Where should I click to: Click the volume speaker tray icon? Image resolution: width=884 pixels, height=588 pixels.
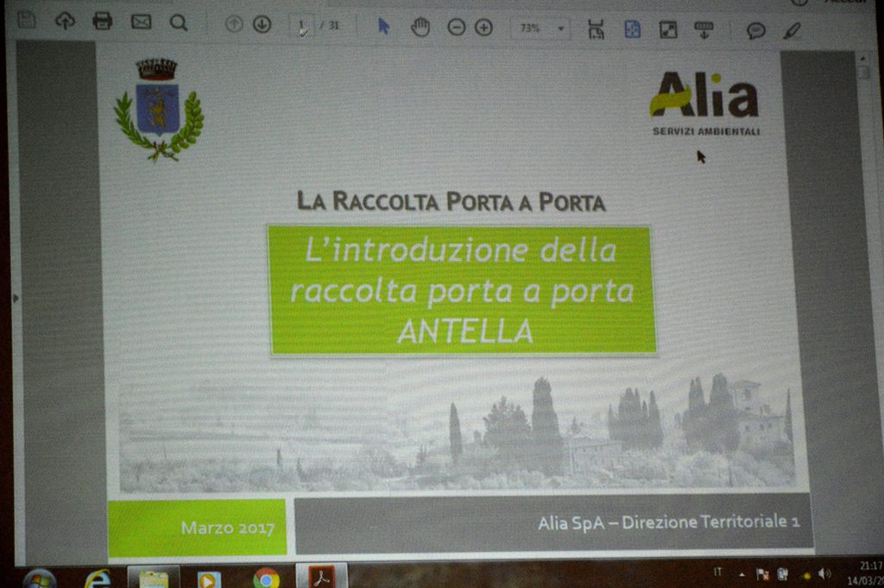tap(824, 574)
